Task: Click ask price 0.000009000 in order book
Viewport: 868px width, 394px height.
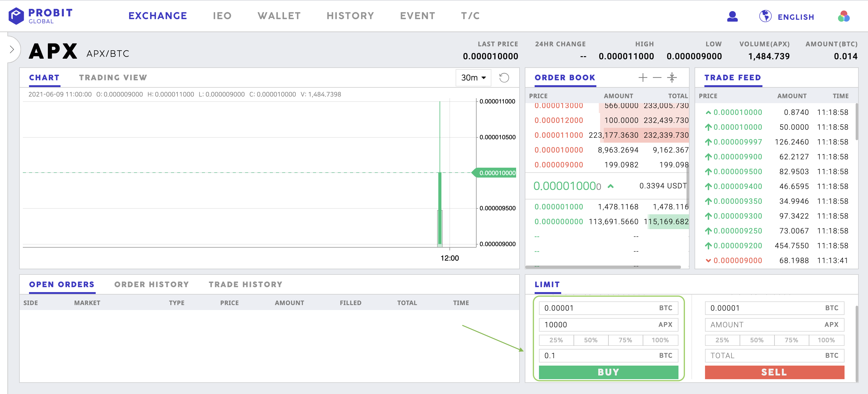Action: click(x=559, y=165)
